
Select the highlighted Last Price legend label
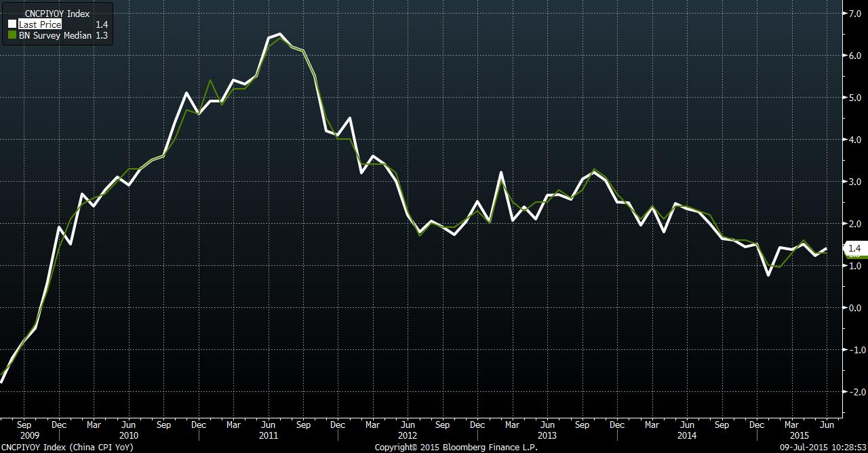click(x=40, y=24)
